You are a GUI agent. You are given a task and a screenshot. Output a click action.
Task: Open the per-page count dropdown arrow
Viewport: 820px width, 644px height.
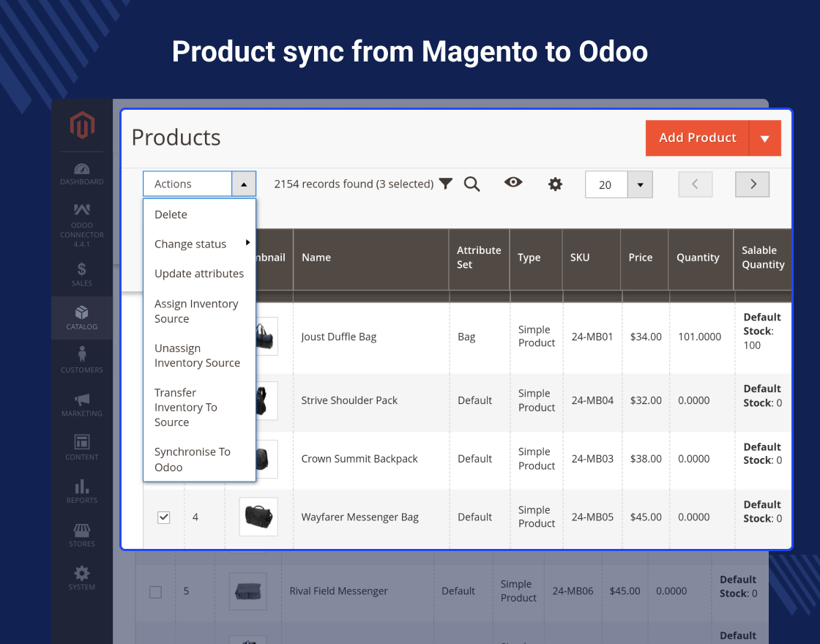tap(640, 184)
